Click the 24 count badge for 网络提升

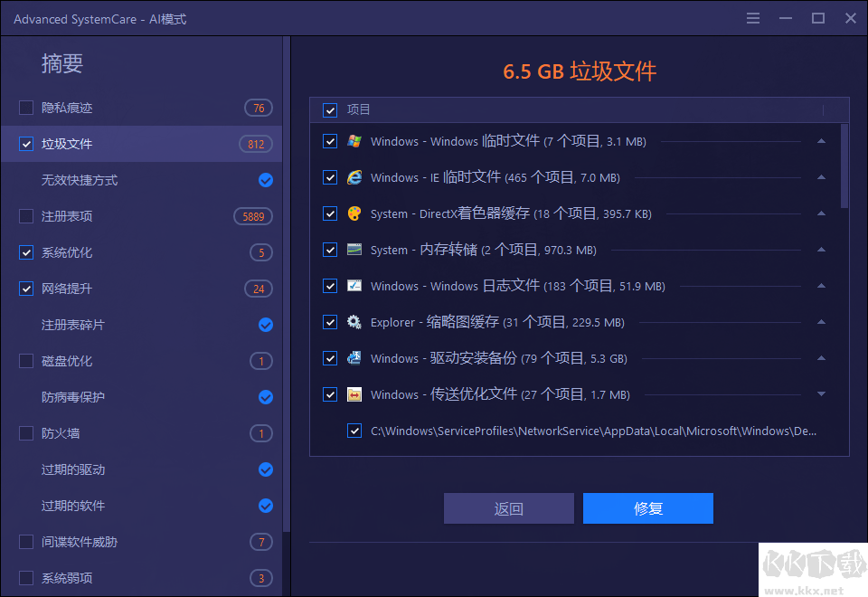259,289
